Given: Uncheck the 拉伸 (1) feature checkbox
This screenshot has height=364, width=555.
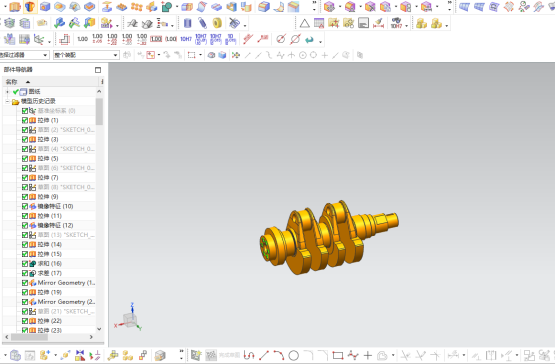Looking at the screenshot, I should [x=25, y=120].
